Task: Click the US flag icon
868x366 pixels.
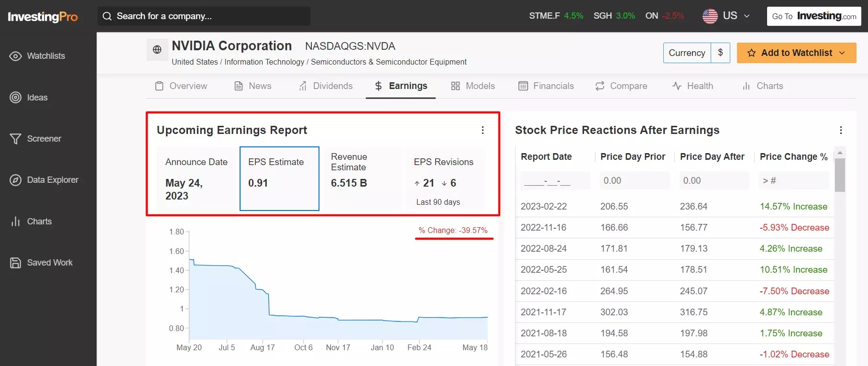Action: [x=710, y=16]
